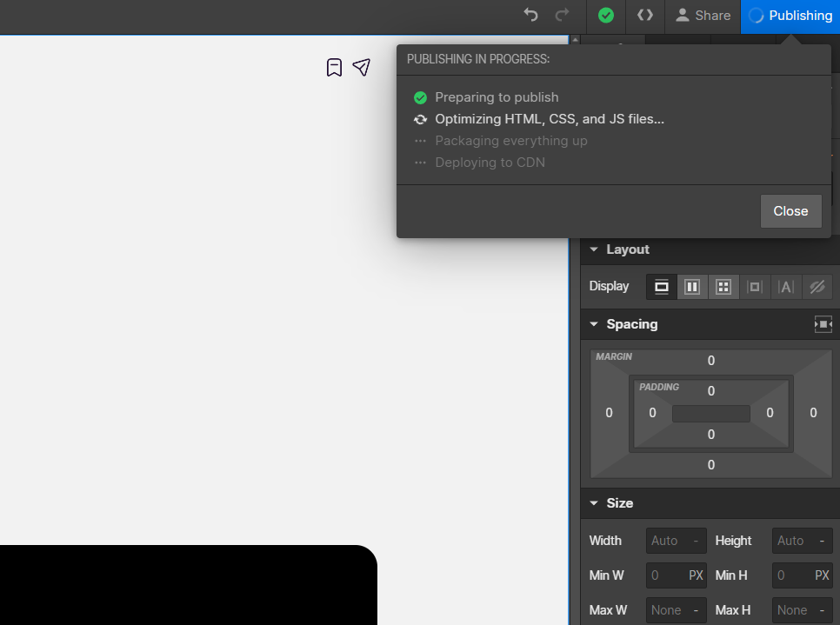The height and width of the screenshot is (625, 840).
Task: Edit the bottom margin value
Action: click(x=711, y=465)
